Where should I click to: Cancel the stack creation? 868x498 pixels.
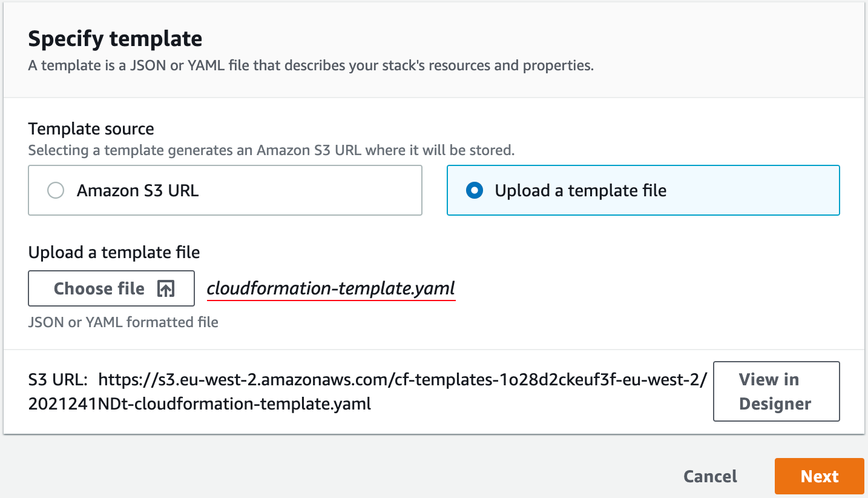711,476
